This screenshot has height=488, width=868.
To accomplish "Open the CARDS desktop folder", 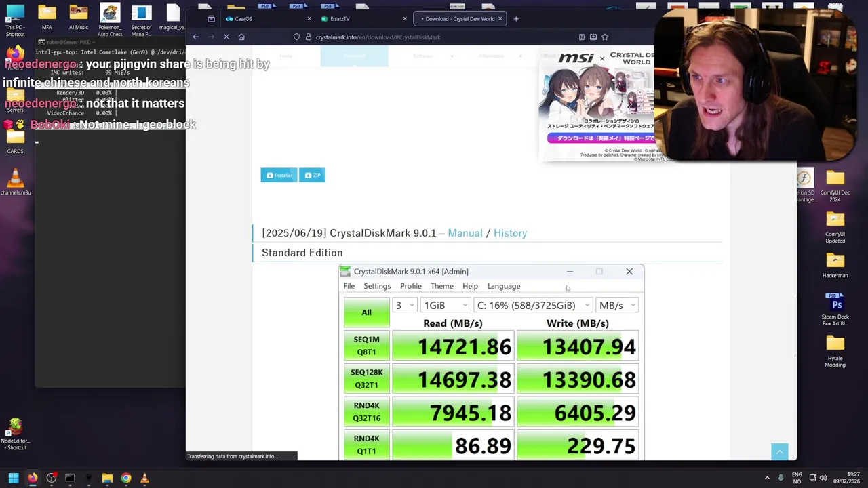I will point(15,141).
